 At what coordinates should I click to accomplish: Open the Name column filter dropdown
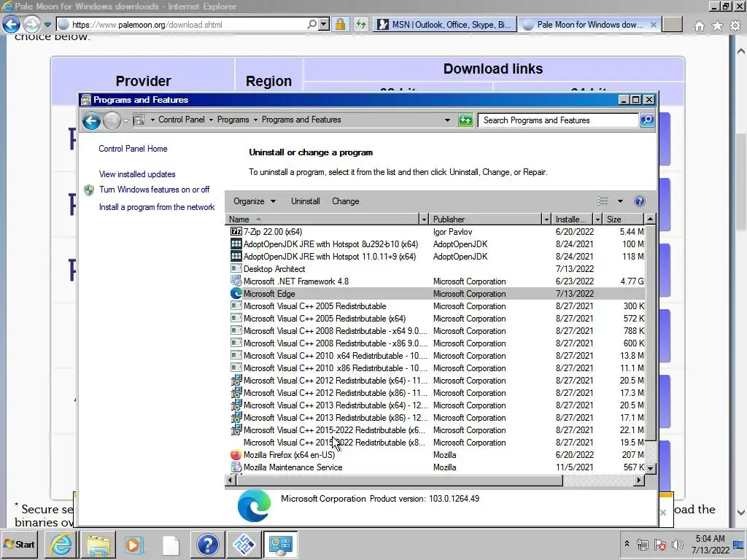(x=424, y=219)
